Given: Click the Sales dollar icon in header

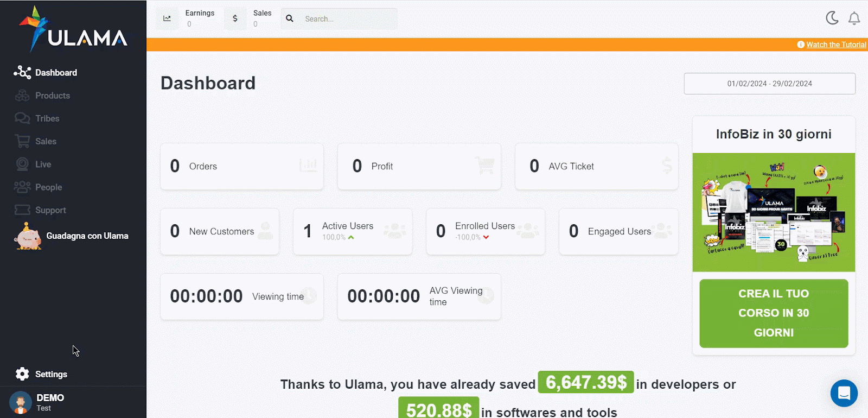Looking at the screenshot, I should pyautogui.click(x=235, y=18).
